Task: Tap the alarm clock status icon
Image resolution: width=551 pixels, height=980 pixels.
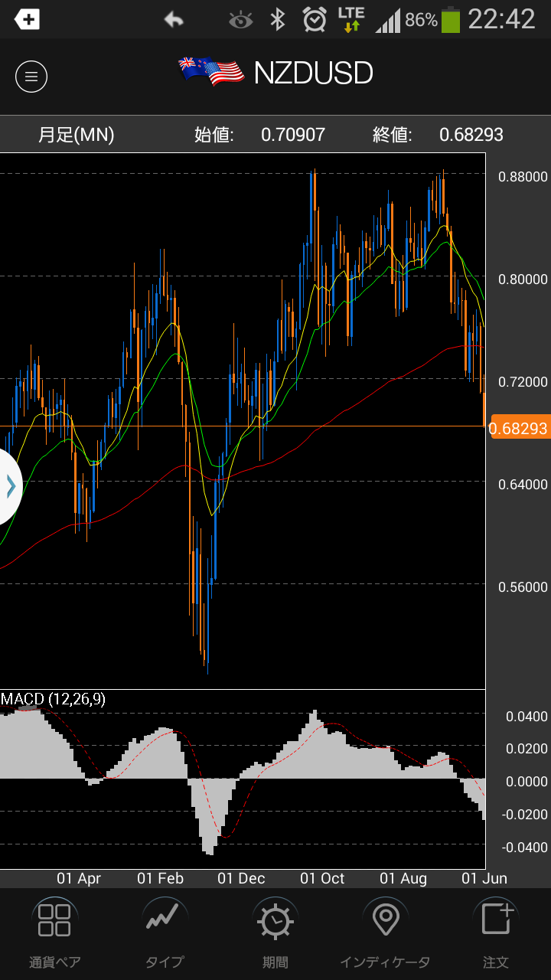Action: pos(315,20)
